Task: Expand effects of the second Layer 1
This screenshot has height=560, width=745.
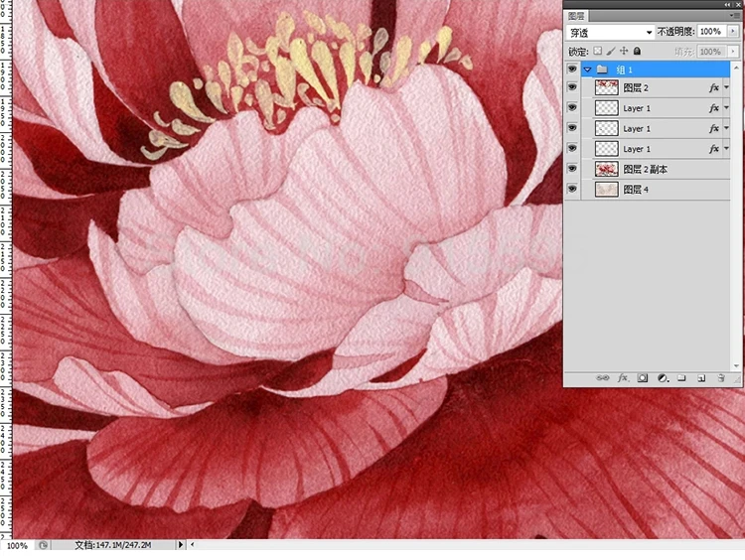Action: pos(726,128)
